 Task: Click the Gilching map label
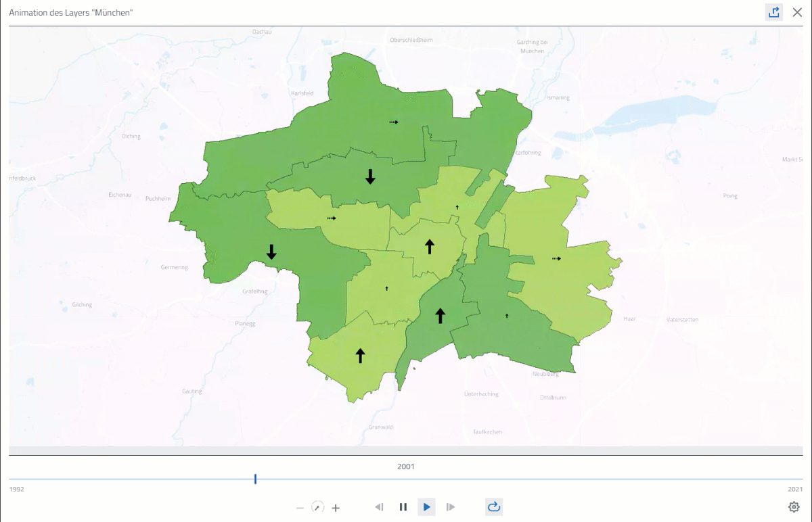(81, 305)
